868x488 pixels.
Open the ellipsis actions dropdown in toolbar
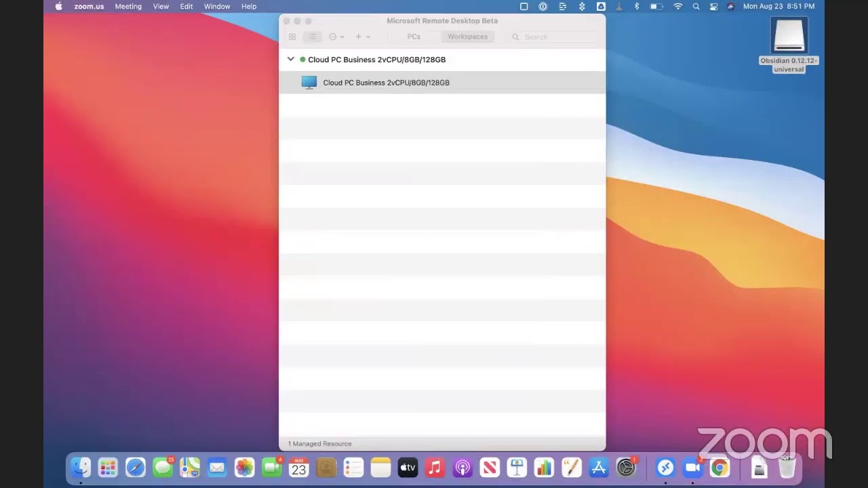click(x=336, y=37)
